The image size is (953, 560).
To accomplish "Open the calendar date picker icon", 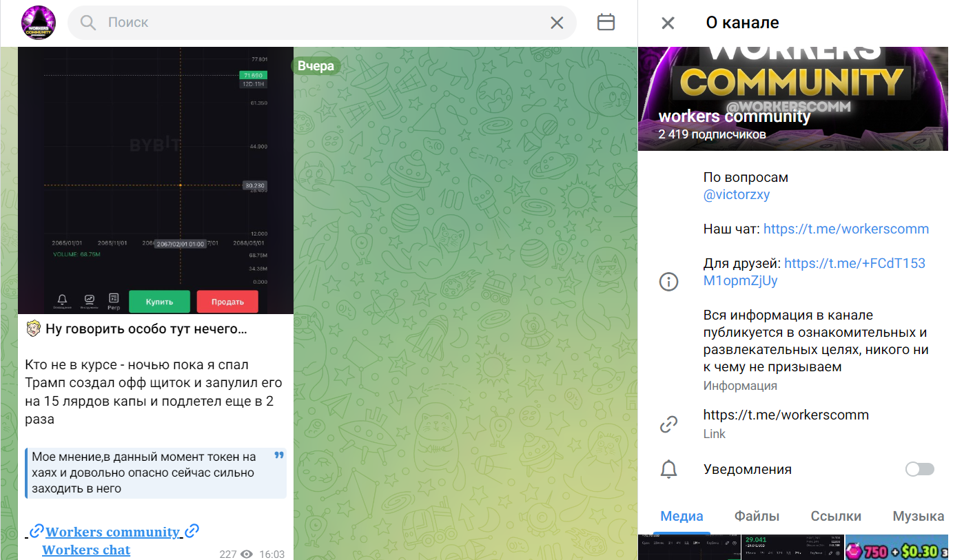I will pyautogui.click(x=606, y=22).
